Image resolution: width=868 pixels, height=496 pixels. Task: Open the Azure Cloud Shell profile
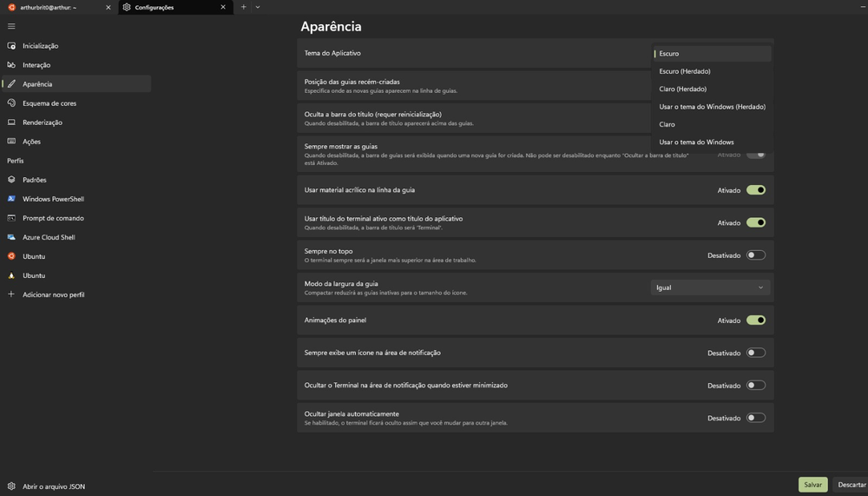coord(11,237)
